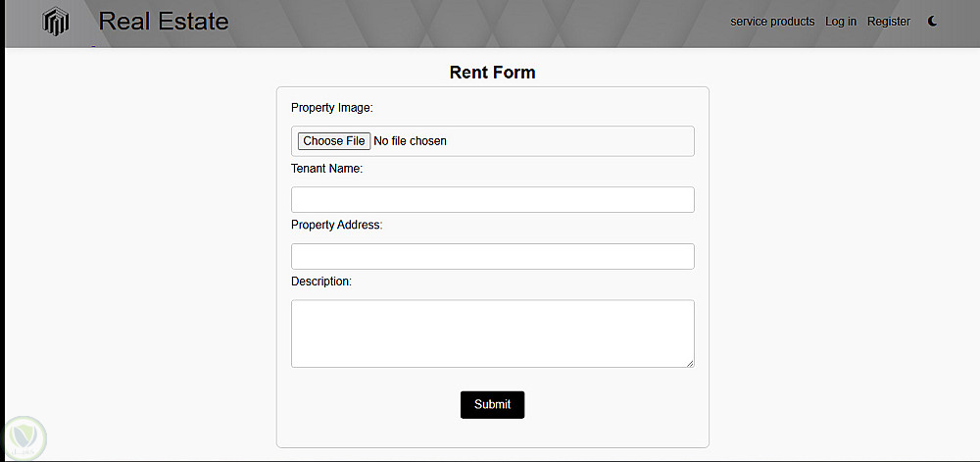Click the Tenant Name label
The width and height of the screenshot is (980, 462).
pyautogui.click(x=326, y=169)
